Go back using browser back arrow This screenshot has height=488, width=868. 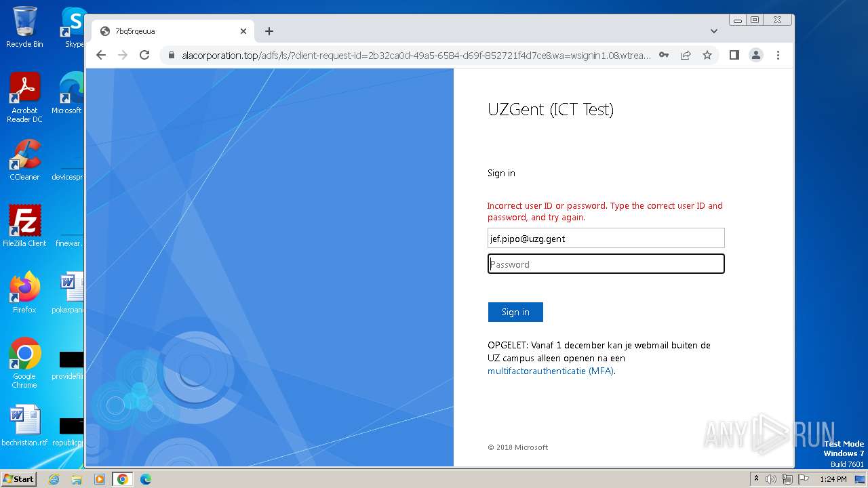click(x=101, y=55)
